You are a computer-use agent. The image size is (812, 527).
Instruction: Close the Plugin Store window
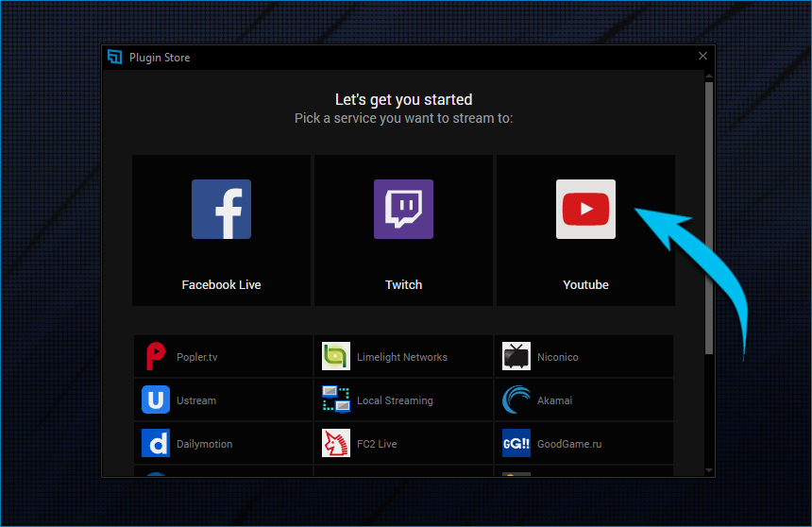[x=702, y=56]
